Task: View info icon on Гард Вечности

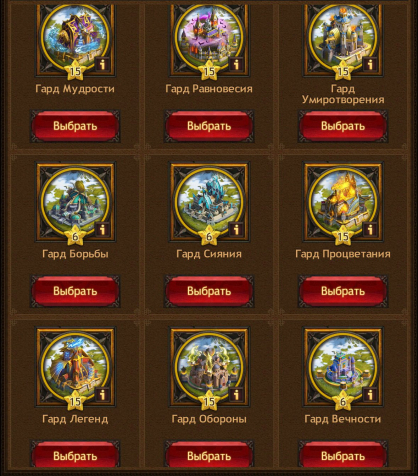Action: tap(370, 394)
